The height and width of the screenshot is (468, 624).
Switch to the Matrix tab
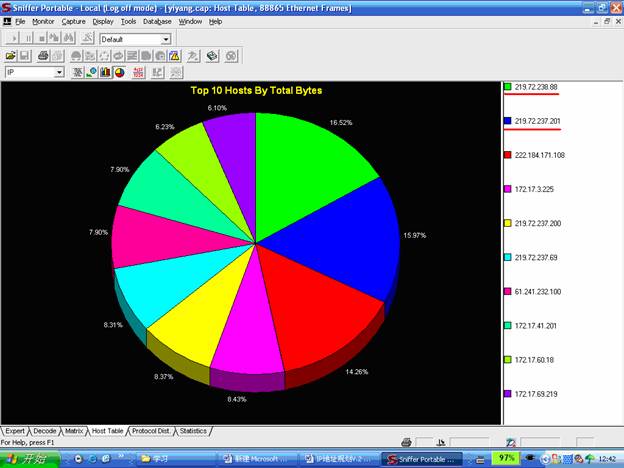click(74, 431)
